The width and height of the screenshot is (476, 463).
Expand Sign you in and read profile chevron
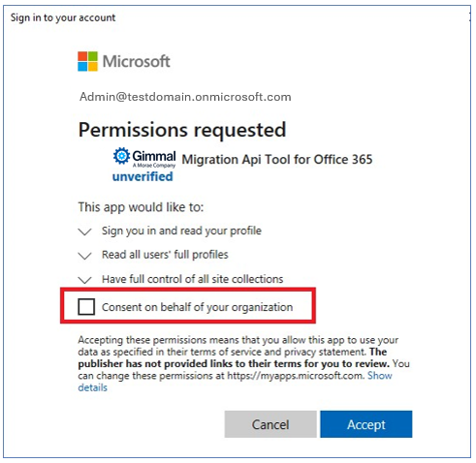(84, 231)
